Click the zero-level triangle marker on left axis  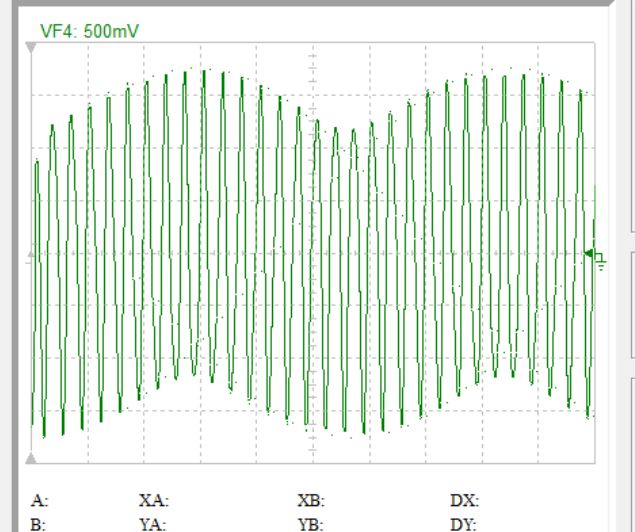click(30, 255)
